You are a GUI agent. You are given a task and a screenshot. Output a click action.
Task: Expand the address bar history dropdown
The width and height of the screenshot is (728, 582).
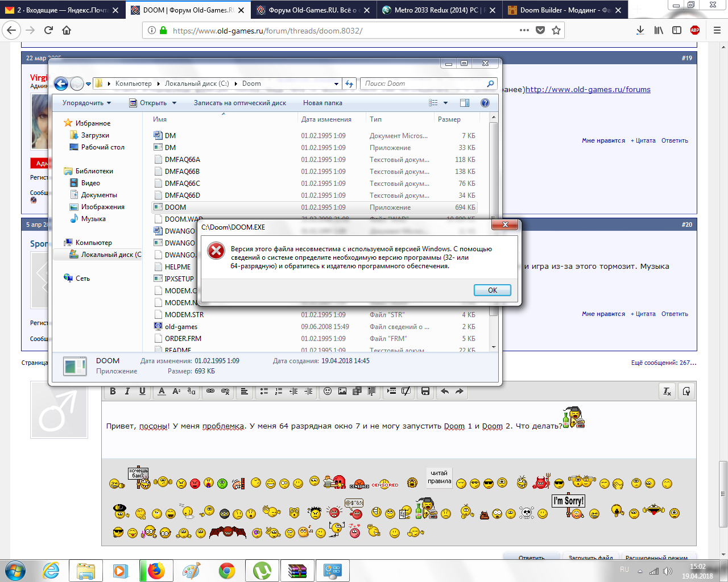coord(337,84)
